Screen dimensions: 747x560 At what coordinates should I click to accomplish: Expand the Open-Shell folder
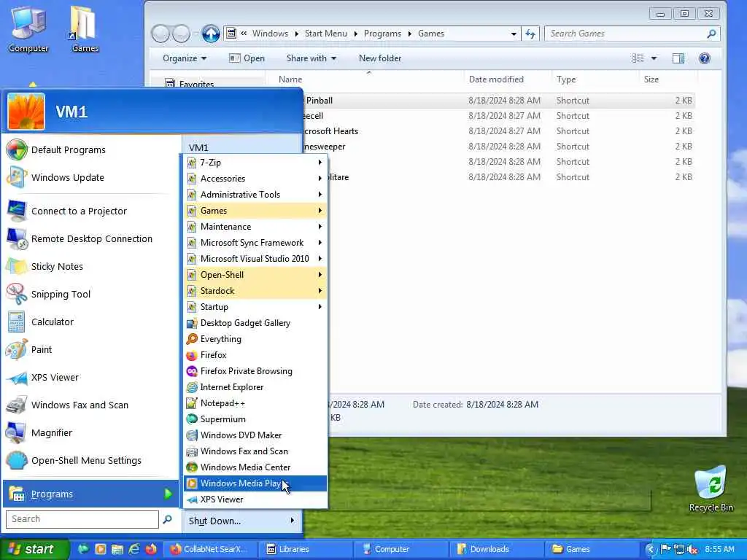(255, 275)
